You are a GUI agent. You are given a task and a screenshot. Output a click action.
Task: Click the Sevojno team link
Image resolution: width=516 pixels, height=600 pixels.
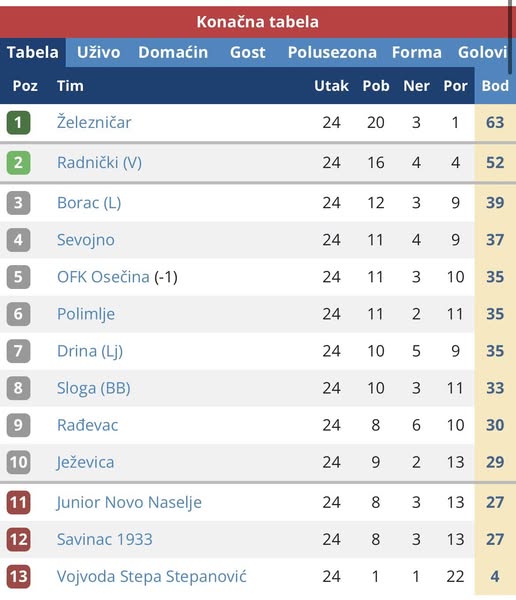point(86,240)
